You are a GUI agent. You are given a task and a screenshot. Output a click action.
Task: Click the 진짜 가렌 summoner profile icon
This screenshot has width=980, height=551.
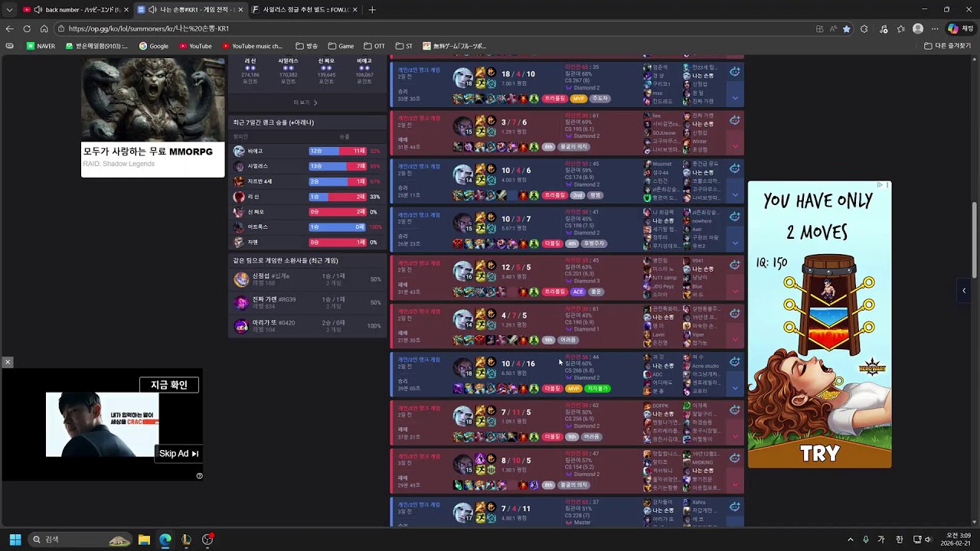(x=241, y=302)
